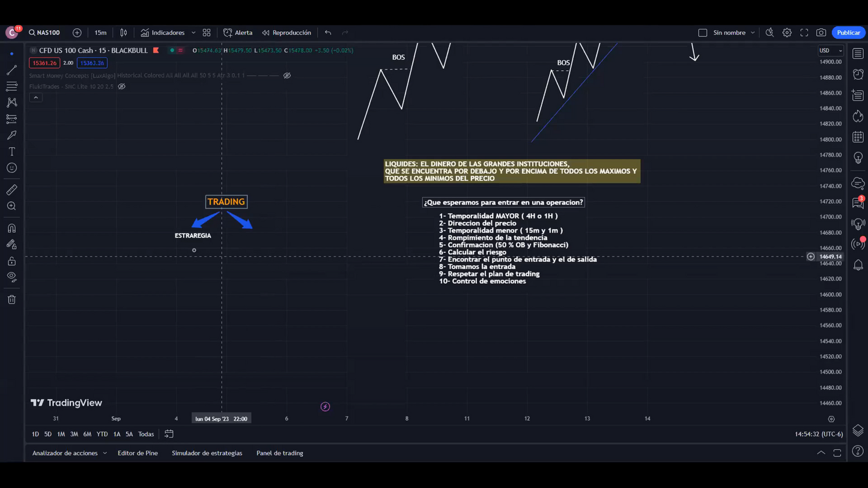The image size is (868, 488).
Task: Open the USD currency dropdown
Action: pyautogui.click(x=831, y=50)
